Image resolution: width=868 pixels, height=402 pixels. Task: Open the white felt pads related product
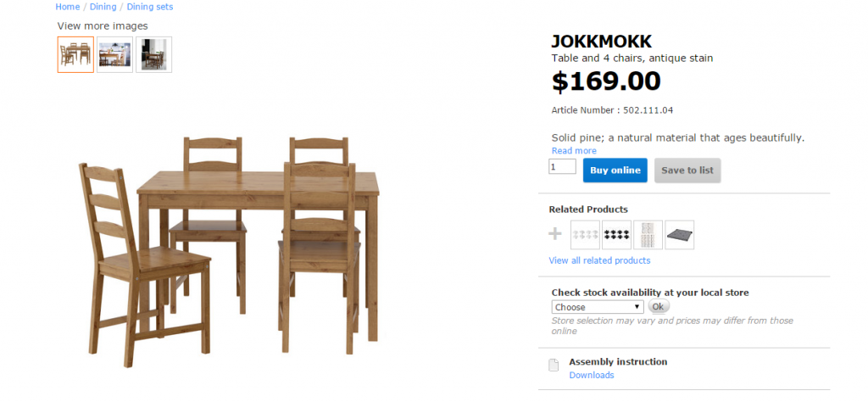pos(585,235)
